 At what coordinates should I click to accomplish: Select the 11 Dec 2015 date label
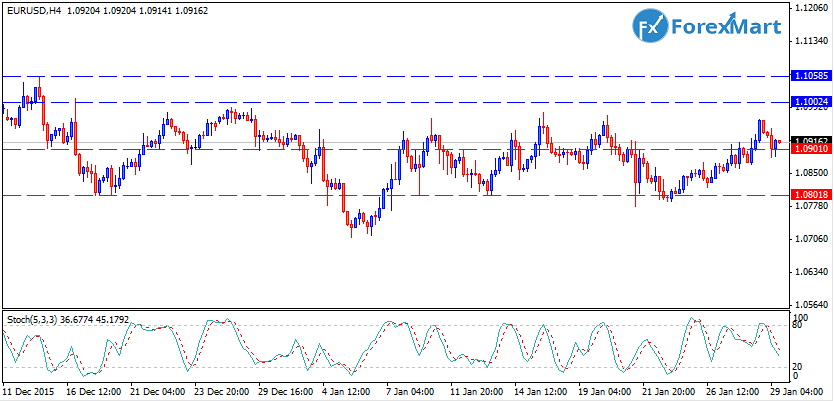coord(30,392)
